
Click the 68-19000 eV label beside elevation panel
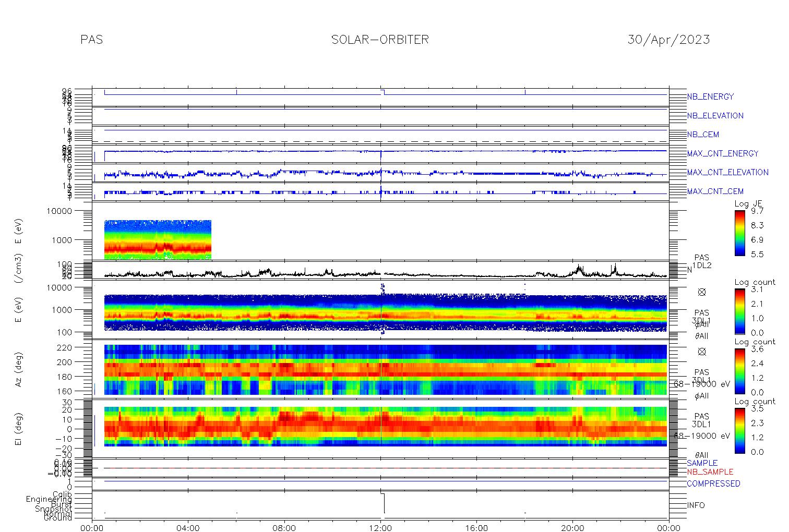(702, 436)
